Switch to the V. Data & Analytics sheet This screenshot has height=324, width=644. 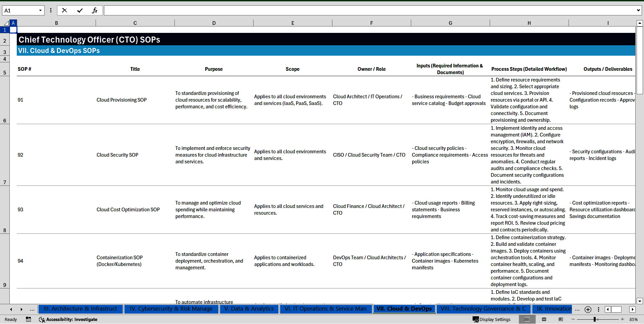(x=249, y=309)
